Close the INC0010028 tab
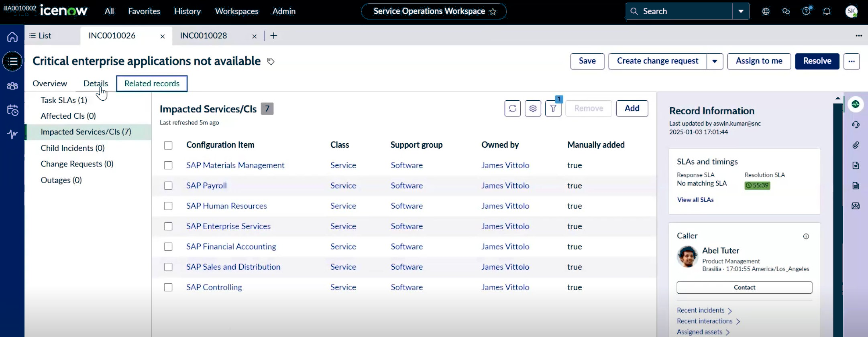Viewport: 868px width, 337px height. [x=254, y=36]
